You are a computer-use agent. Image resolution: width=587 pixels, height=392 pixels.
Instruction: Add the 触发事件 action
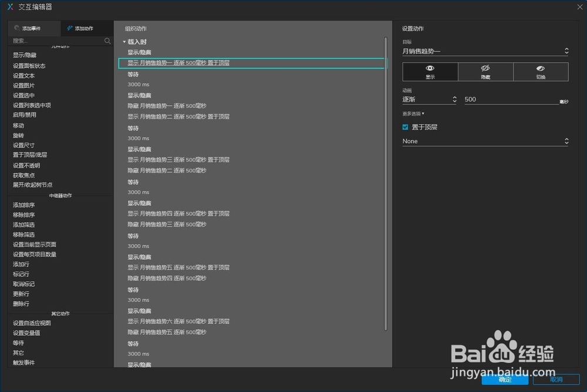coord(23,363)
